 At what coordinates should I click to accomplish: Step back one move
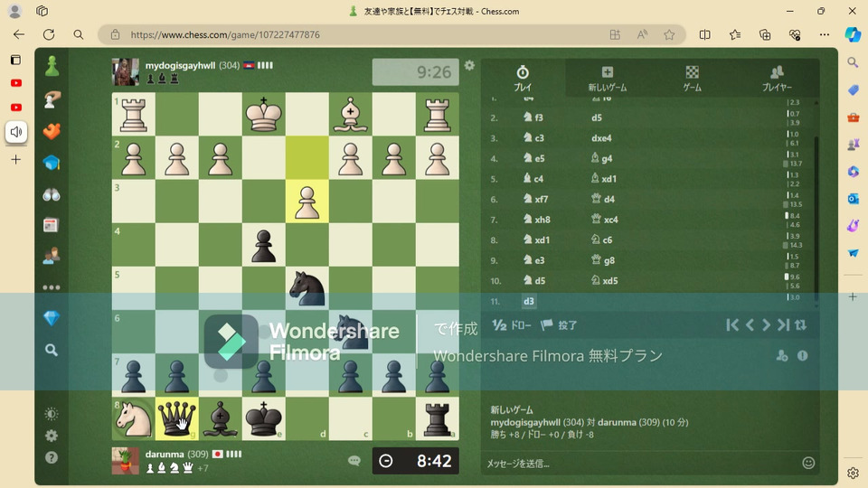750,325
